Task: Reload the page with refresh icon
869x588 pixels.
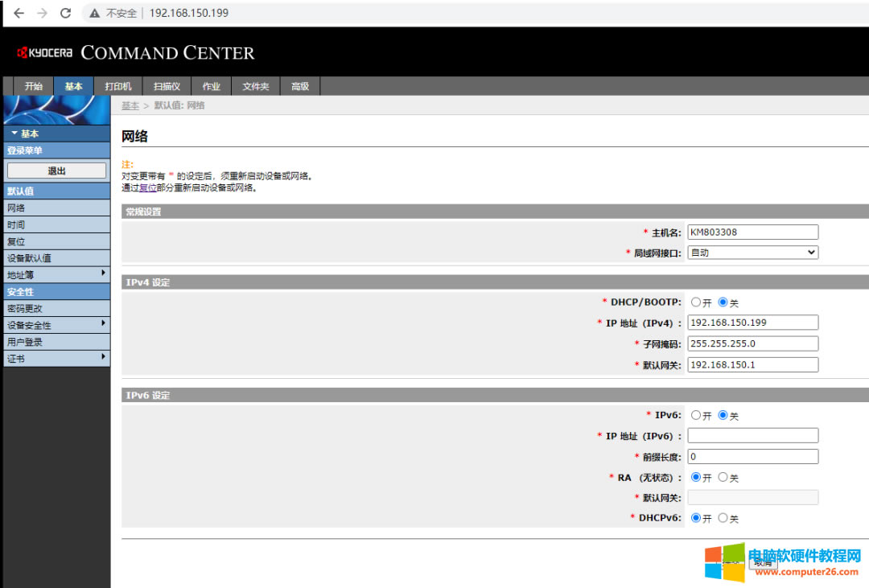Action: click(x=66, y=13)
